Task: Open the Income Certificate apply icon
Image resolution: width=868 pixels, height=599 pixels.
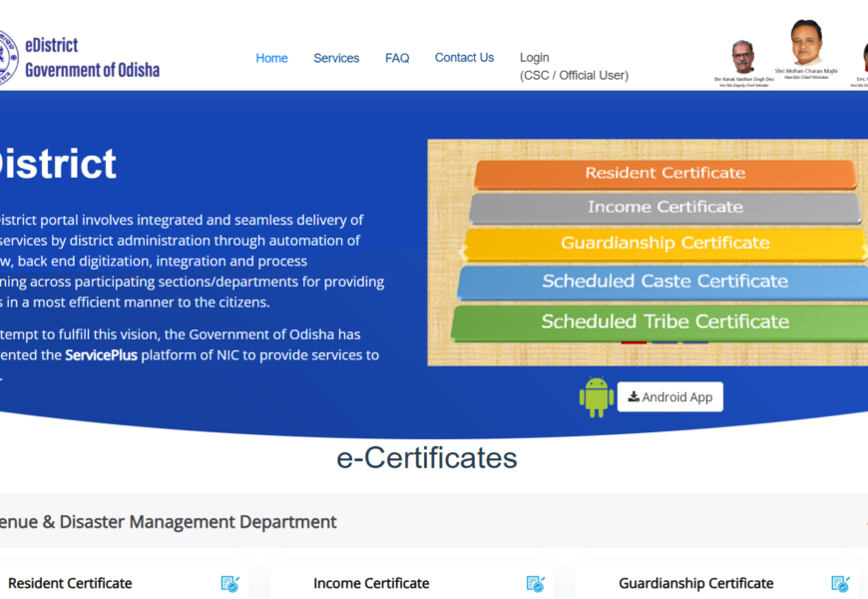Action: (536, 584)
